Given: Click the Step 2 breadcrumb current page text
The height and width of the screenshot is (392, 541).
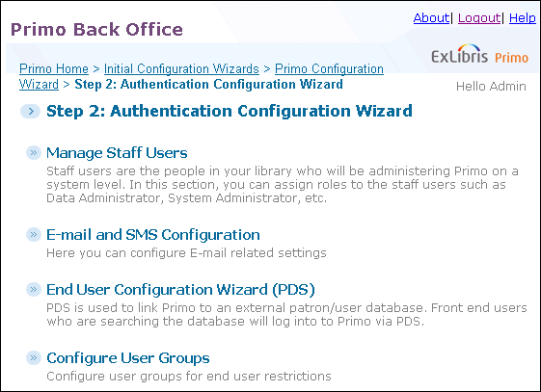Looking at the screenshot, I should [208, 84].
